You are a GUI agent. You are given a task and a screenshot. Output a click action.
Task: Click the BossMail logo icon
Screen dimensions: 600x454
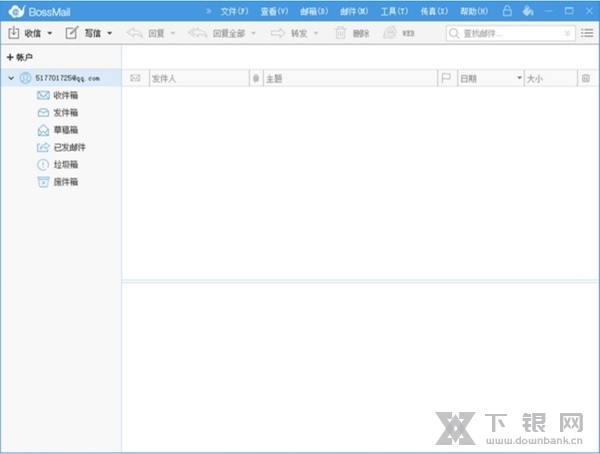[x=17, y=11]
